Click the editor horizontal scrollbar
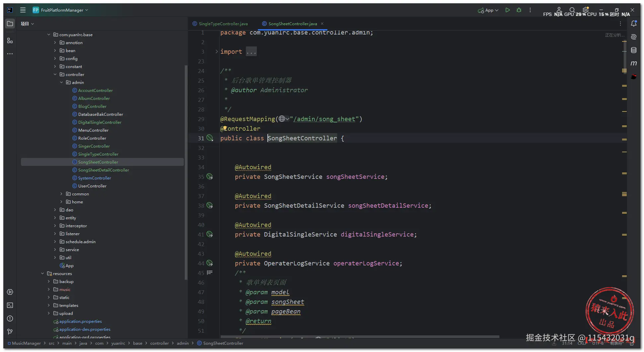 360,336
